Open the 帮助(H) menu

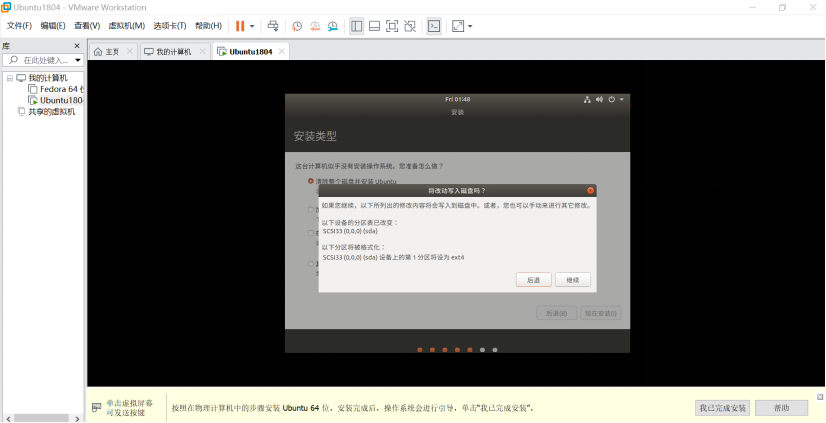209,26
